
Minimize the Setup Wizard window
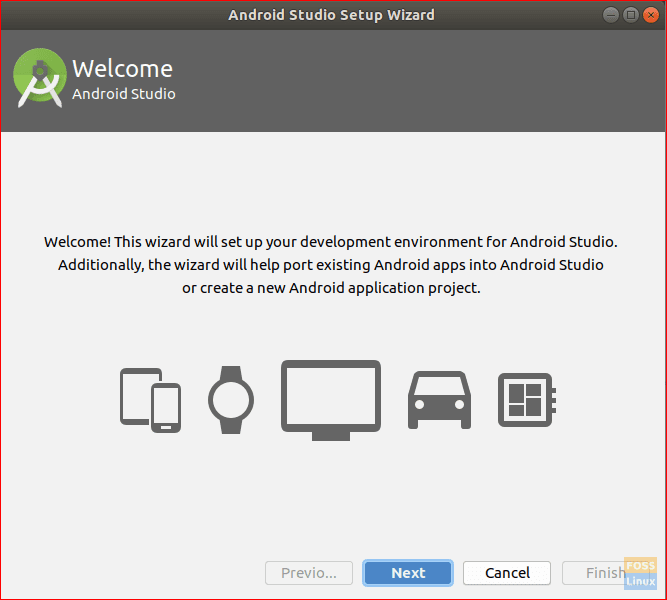[611, 15]
